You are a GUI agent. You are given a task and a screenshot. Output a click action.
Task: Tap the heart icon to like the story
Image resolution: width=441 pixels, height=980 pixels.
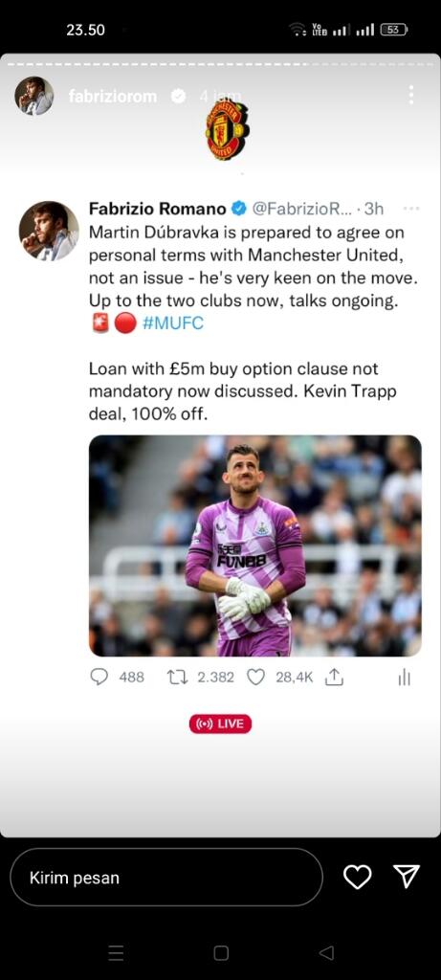tap(358, 877)
